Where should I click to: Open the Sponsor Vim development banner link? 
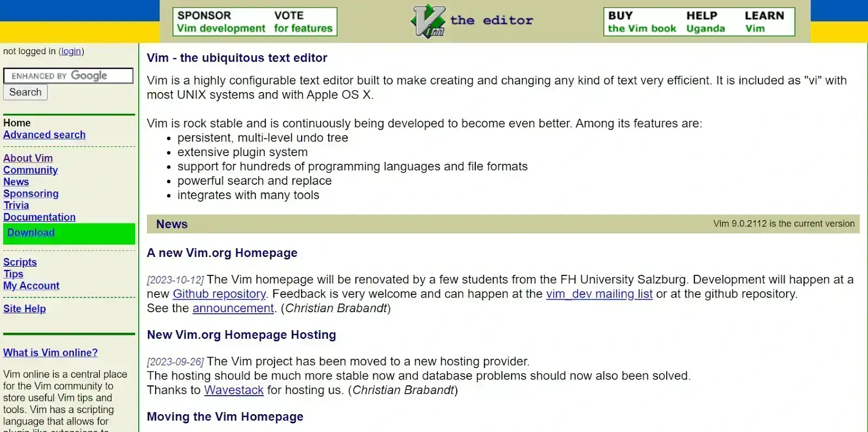[221, 22]
